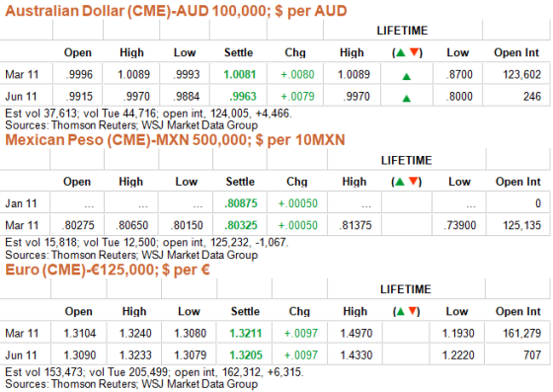Select the lifetime low value .8700
553x392 pixels.
[x=459, y=75]
